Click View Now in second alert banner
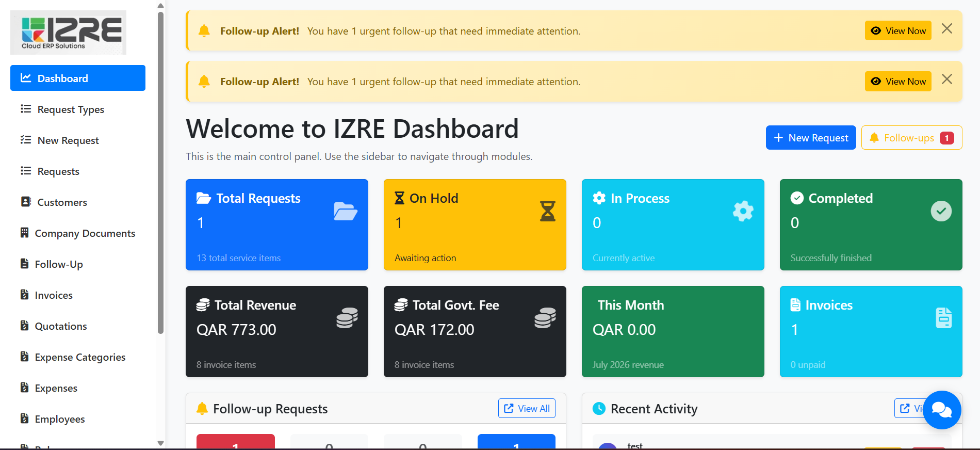Image resolution: width=980 pixels, height=450 pixels. (898, 81)
